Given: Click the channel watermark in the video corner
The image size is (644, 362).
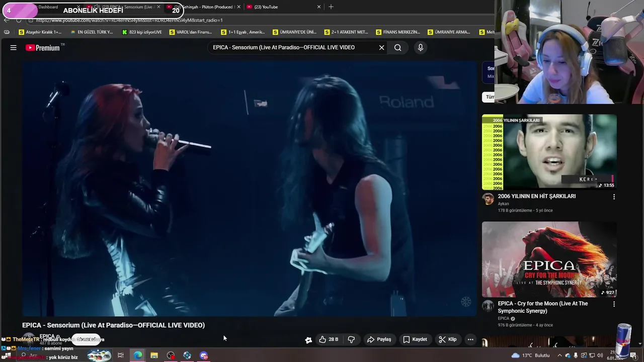Looking at the screenshot, I should tap(466, 302).
